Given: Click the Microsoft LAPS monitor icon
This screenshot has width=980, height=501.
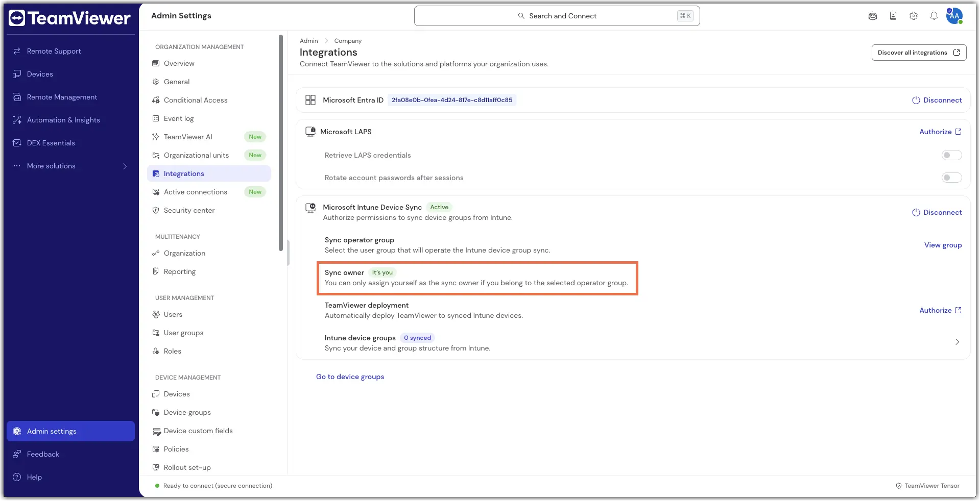Looking at the screenshot, I should pos(310,132).
